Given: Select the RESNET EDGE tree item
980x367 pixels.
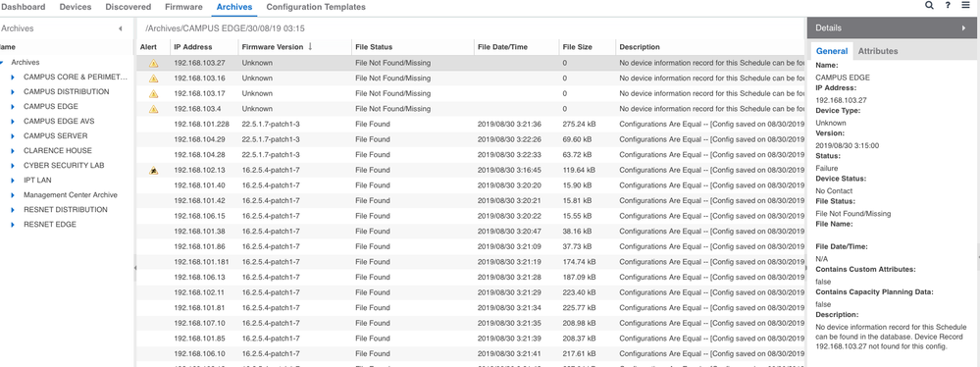Looking at the screenshot, I should 50,225.
